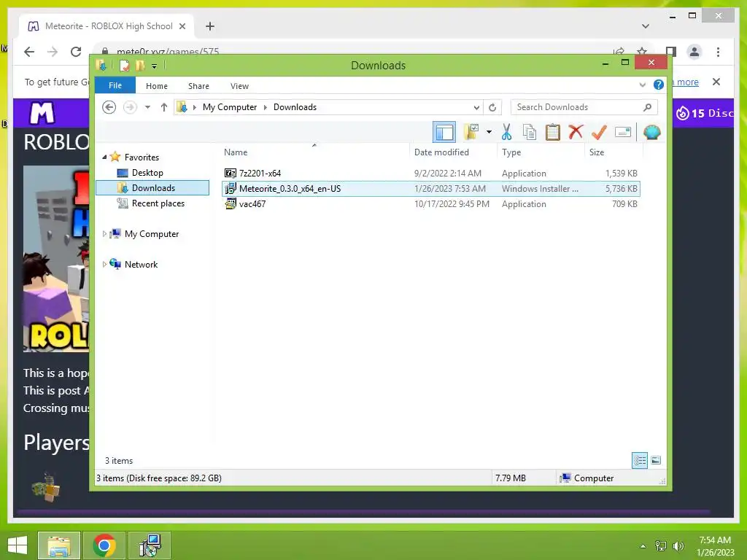Toggle the preview pane toolbar icon
This screenshot has width=747, height=560.
444,132
